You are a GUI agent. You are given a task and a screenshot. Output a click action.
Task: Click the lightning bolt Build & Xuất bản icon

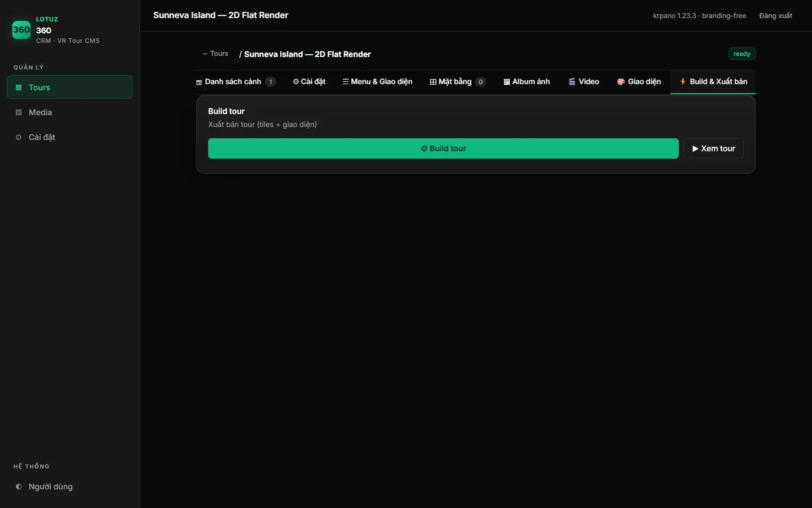click(683, 82)
